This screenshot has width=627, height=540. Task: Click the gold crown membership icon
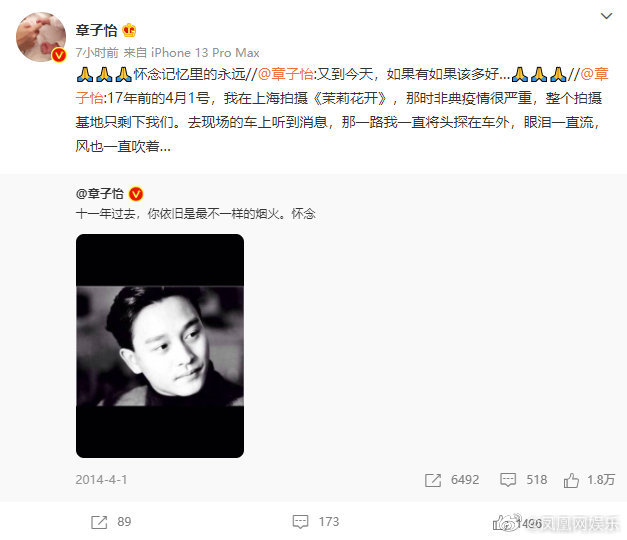(129, 30)
